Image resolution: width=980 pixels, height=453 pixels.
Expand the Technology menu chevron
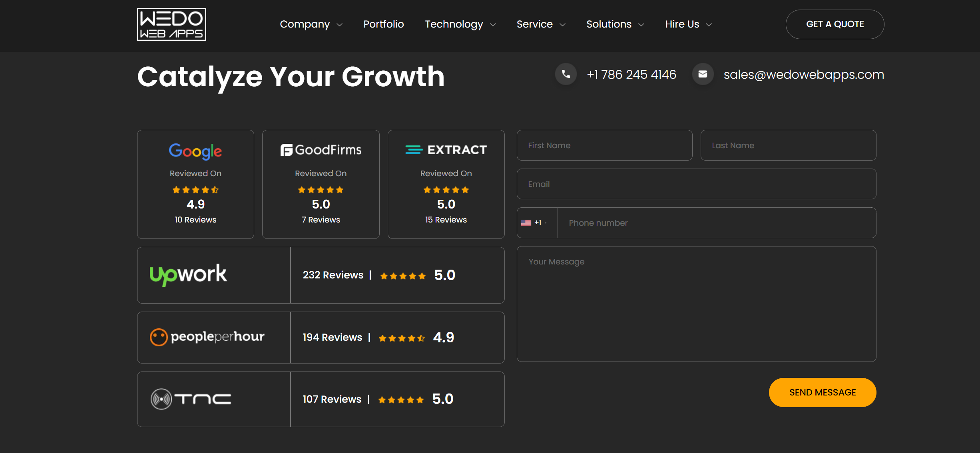(x=493, y=25)
